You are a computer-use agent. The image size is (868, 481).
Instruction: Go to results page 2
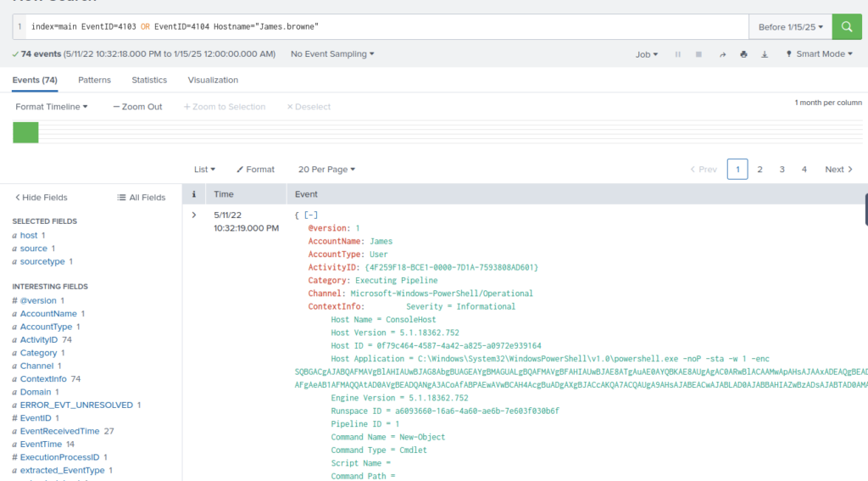pyautogui.click(x=760, y=169)
